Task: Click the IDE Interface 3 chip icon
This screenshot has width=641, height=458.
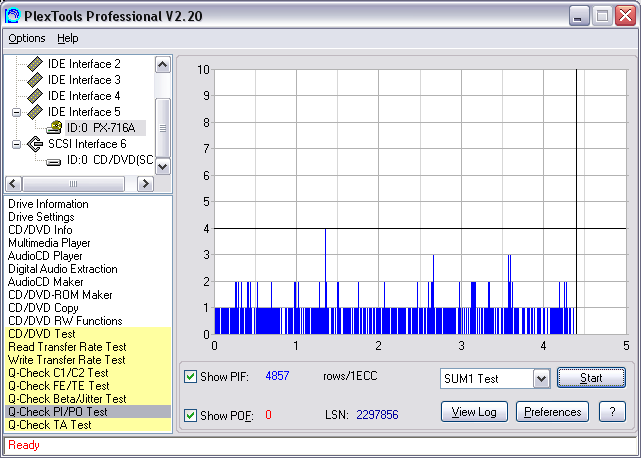Action: pyautogui.click(x=35, y=80)
